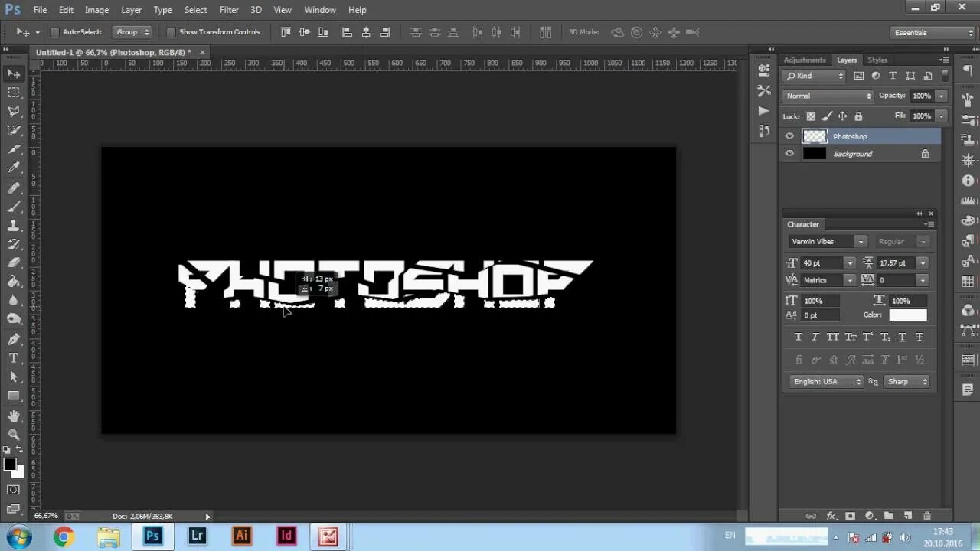This screenshot has height=551, width=980.
Task: Open the Paragraph panel icon
Action: click(967, 70)
